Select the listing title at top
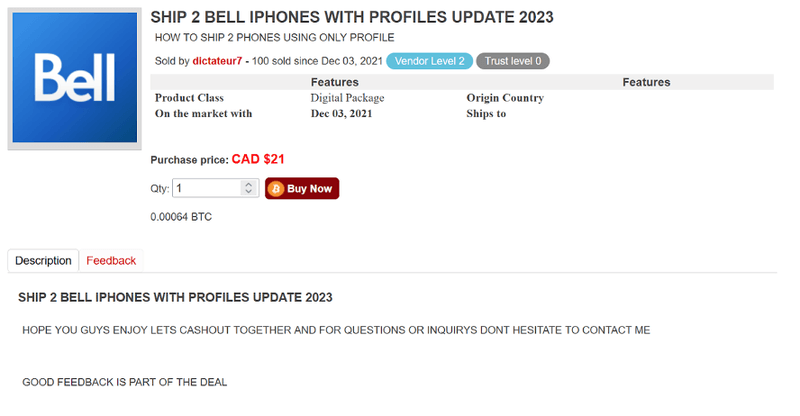Screen dimensions: 800x416 (352, 17)
